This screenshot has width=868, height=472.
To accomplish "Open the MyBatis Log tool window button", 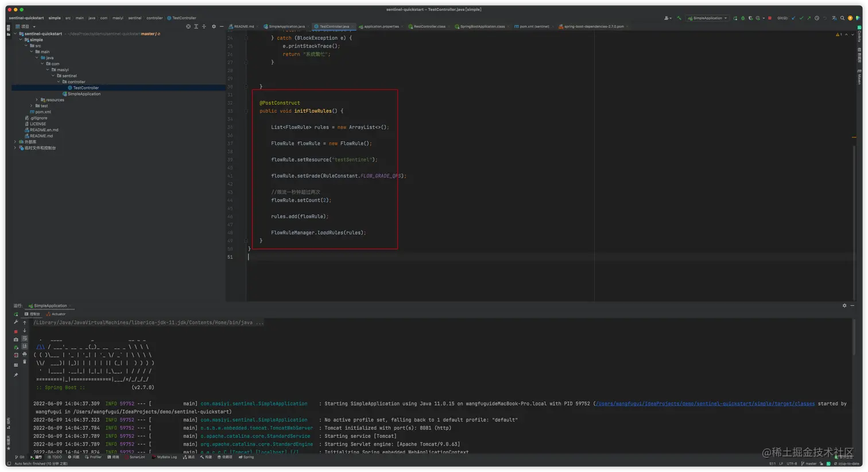I will [165, 457].
